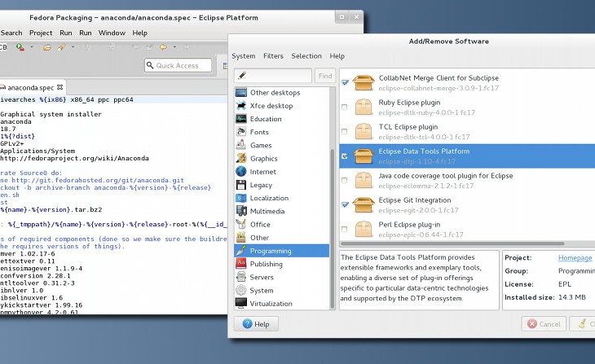Click the Run launch icon in Eclipse toolbar
The image size is (595, 364).
coord(20,47)
